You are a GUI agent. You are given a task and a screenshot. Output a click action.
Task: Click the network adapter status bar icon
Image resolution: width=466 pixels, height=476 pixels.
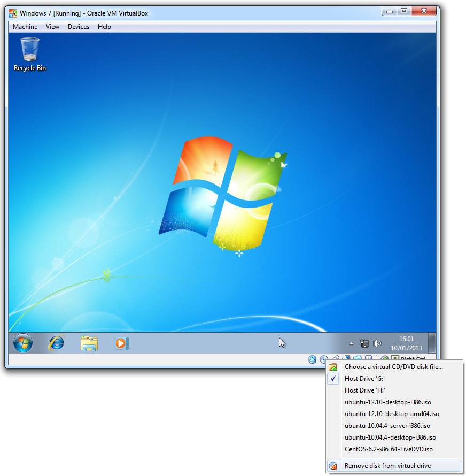[346, 359]
